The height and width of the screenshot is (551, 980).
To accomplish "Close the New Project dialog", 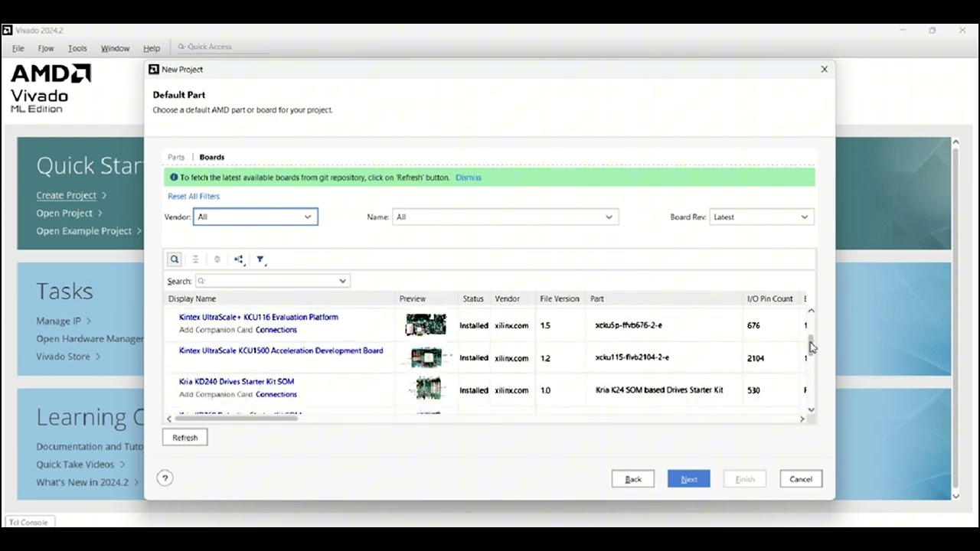I will (x=825, y=69).
